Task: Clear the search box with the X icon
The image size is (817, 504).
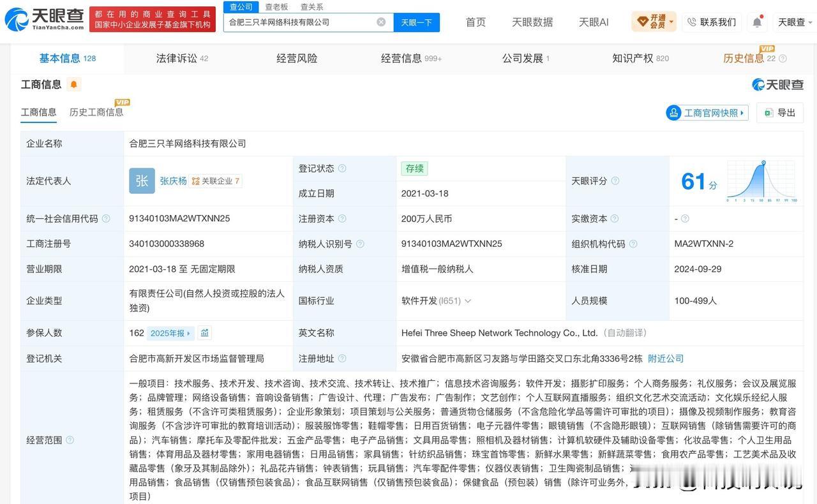Action: pyautogui.click(x=381, y=22)
